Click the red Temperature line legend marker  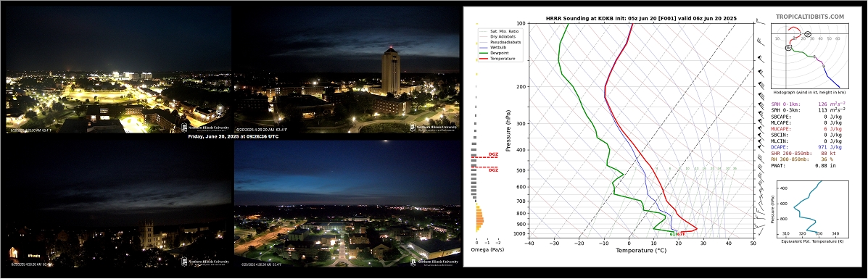484,58
